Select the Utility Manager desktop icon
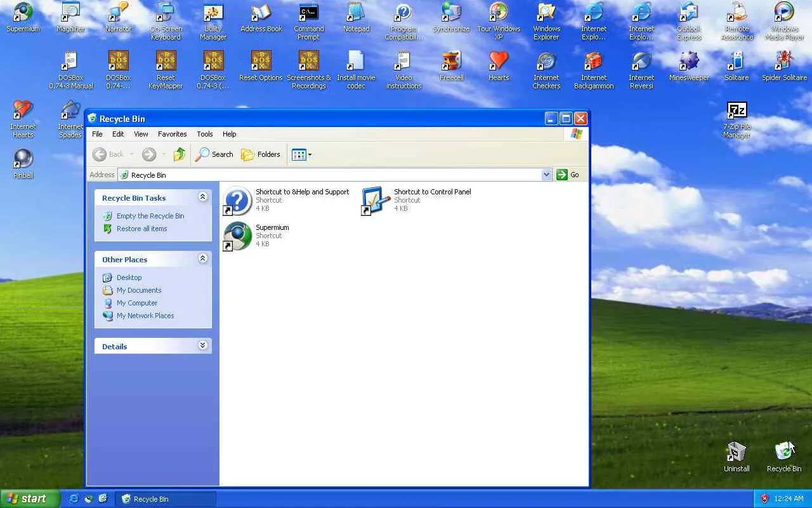The image size is (812, 508). 213,22
